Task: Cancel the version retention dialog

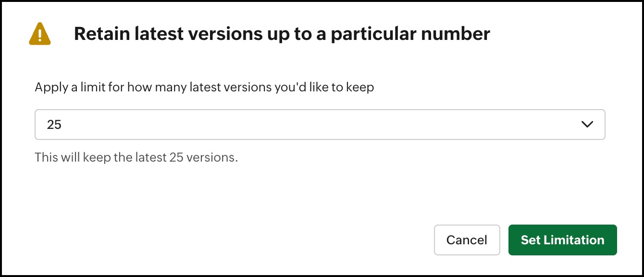Action: 467,240
